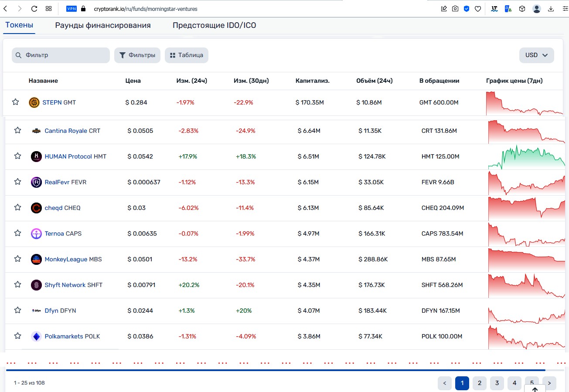The width and height of the screenshot is (569, 392).
Task: Open the translator extension icon
Action: (x=508, y=8)
